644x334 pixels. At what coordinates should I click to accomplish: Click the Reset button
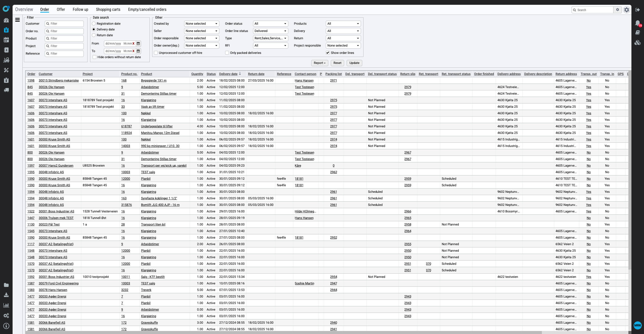(337, 63)
